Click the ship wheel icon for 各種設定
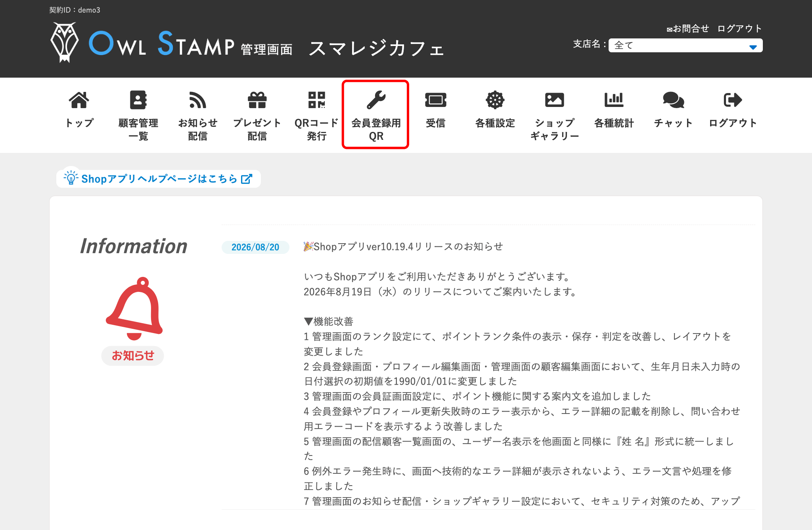The image size is (812, 530). point(495,100)
